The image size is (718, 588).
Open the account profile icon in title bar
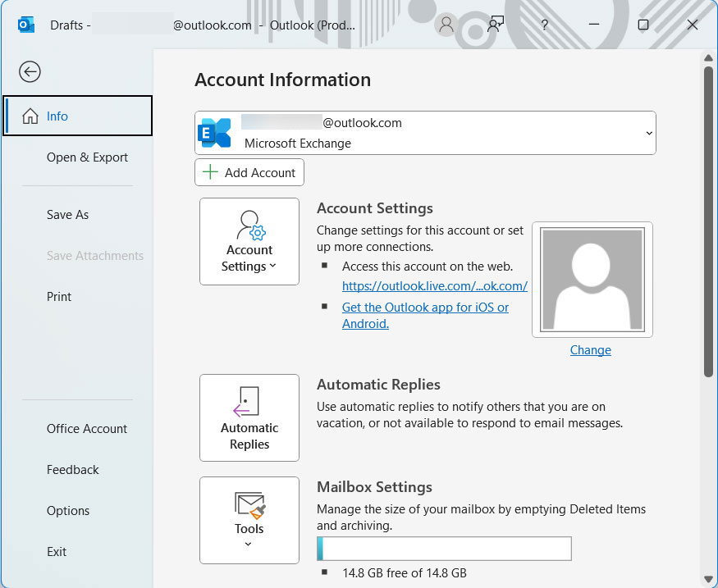pos(446,25)
